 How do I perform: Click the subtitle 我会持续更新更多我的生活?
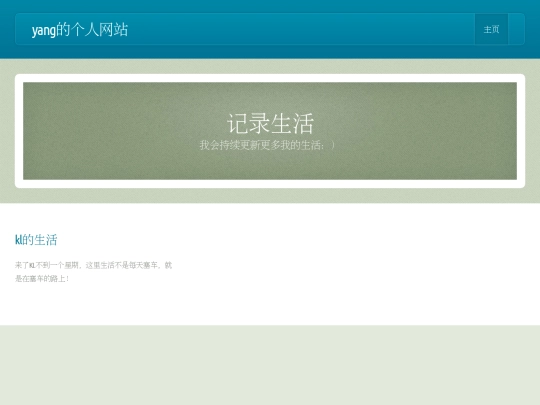pos(267,145)
